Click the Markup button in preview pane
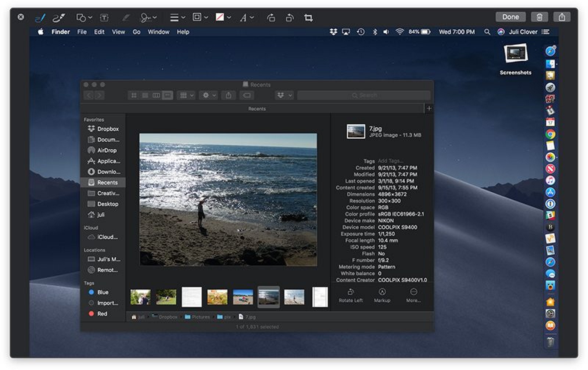Viewport: 588px width, 370px height. pyautogui.click(x=382, y=295)
